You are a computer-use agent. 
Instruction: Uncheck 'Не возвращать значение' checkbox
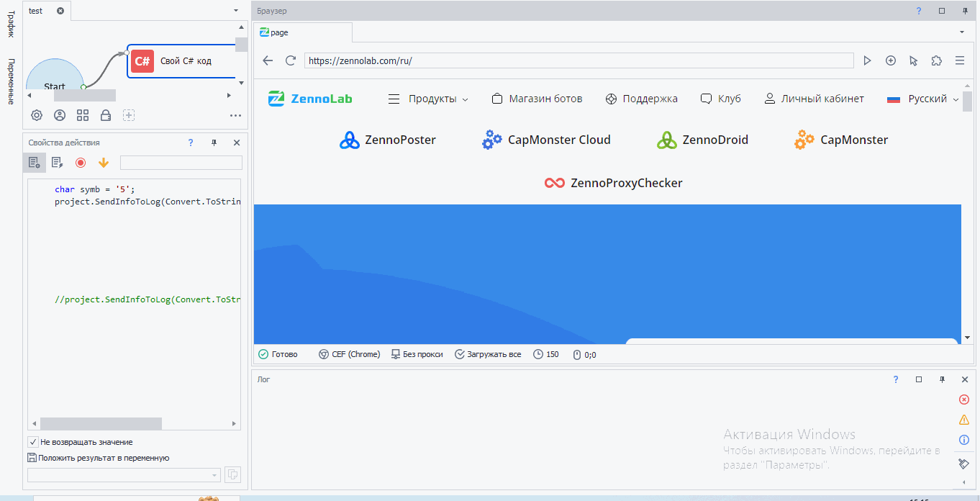33,442
